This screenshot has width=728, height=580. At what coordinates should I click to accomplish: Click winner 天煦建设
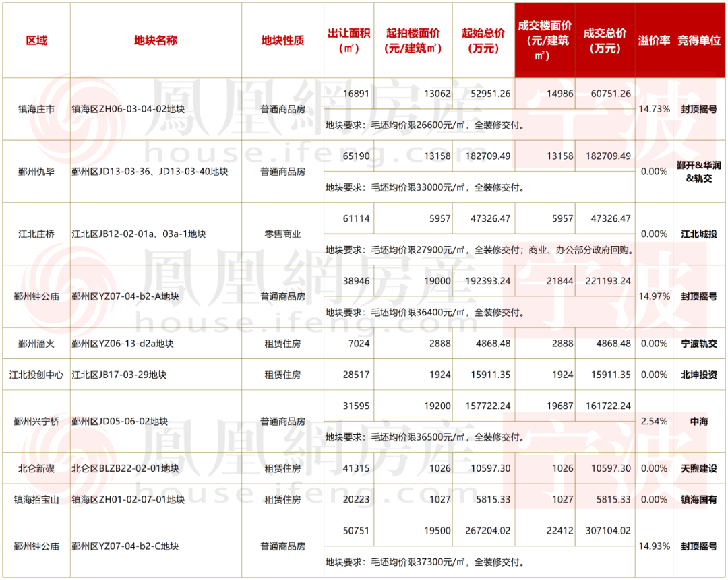click(x=699, y=469)
